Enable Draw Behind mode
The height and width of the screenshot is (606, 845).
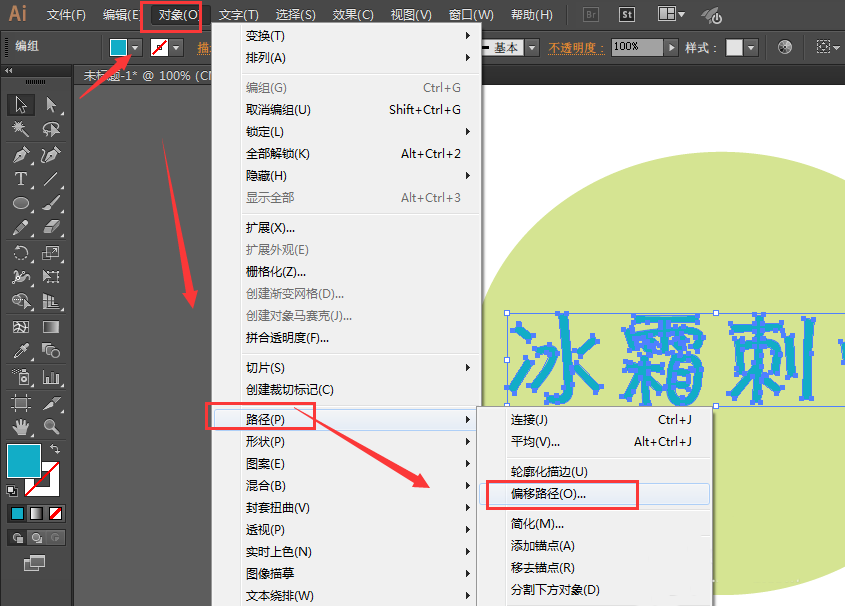click(x=36, y=538)
